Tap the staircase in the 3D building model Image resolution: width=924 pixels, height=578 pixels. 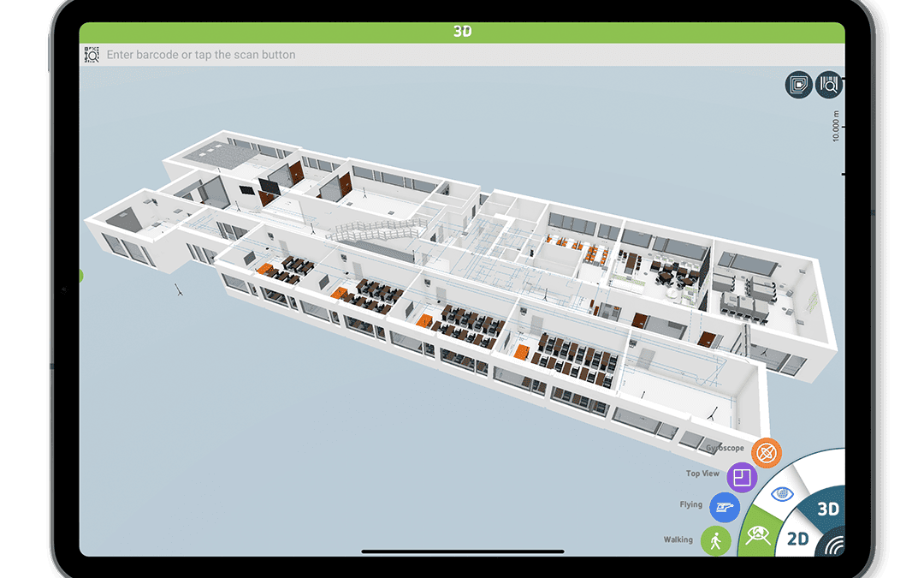coord(377,230)
